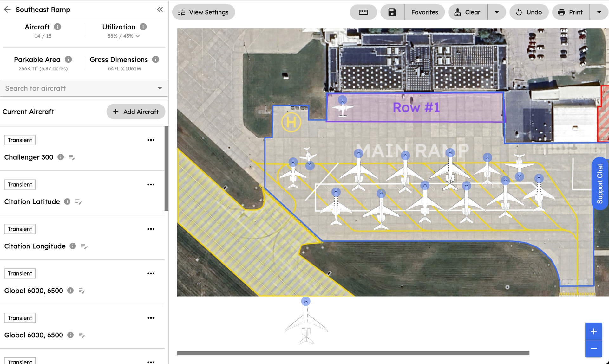Viewport: 609px width, 364px height.
Task: View Citation Longitude info icon
Action: coord(73,246)
